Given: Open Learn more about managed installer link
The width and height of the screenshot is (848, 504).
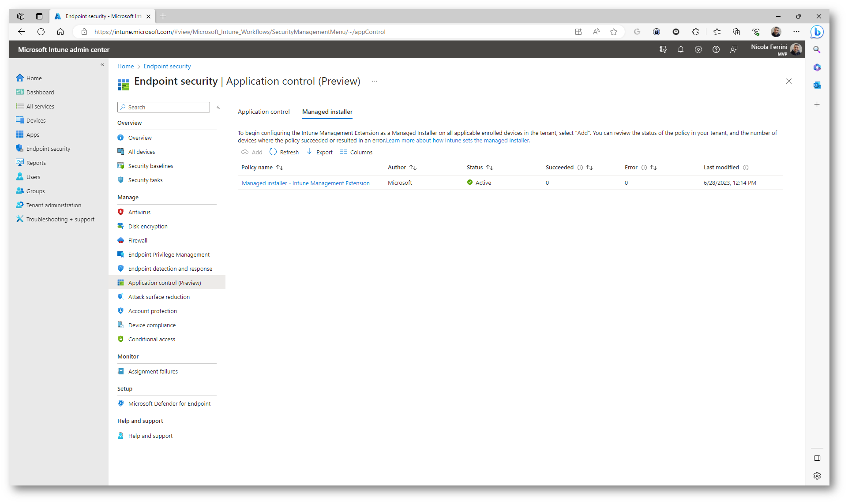Looking at the screenshot, I should pos(458,141).
